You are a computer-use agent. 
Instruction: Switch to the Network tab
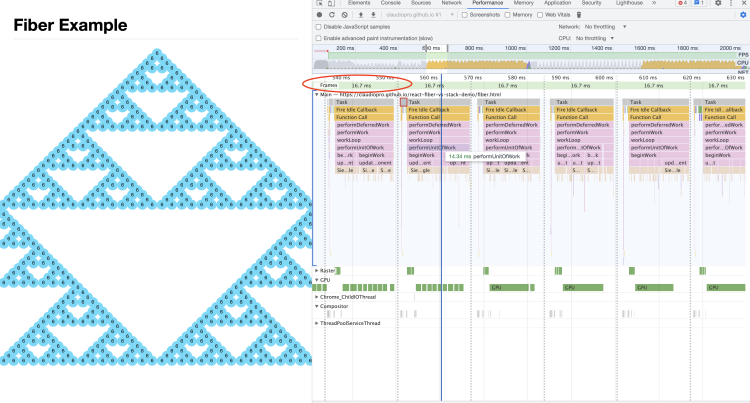(452, 3)
